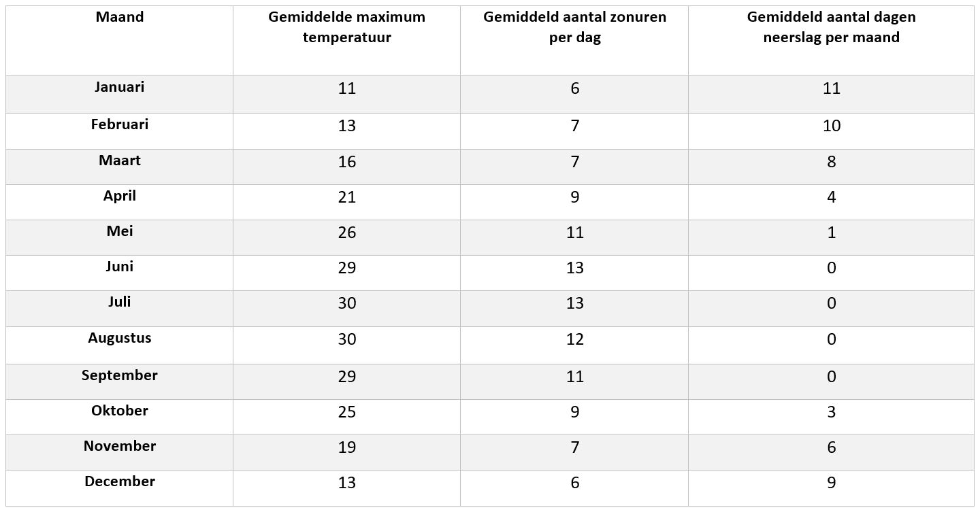
Task: Select Oktober's precipitation days value 3
Action: [831, 412]
